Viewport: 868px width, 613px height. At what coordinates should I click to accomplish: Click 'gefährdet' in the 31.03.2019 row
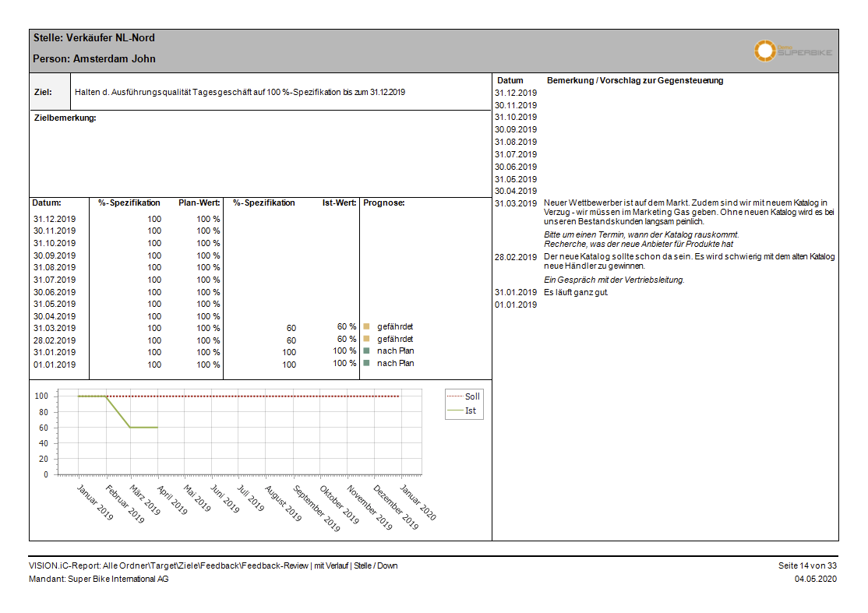pyautogui.click(x=395, y=326)
